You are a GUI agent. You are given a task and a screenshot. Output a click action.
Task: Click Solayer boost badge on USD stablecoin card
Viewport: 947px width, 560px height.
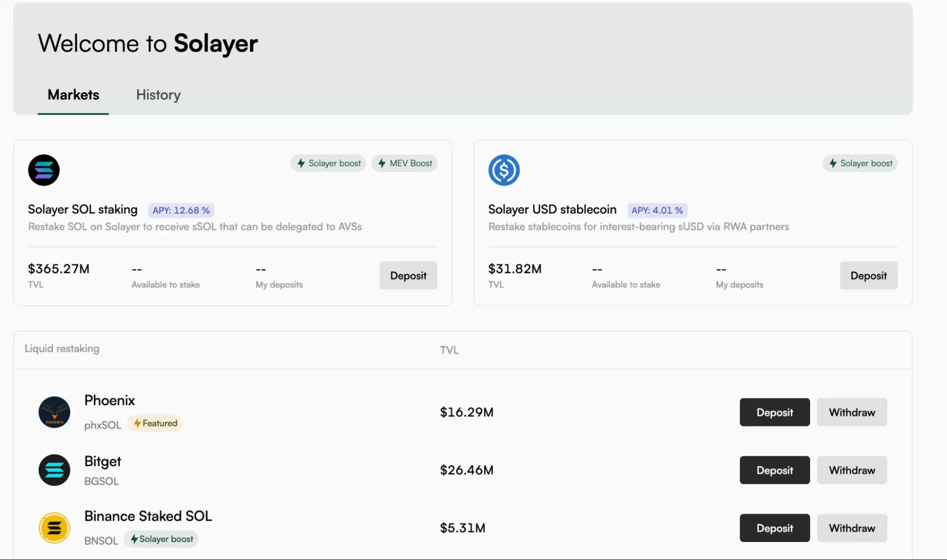[x=860, y=163]
